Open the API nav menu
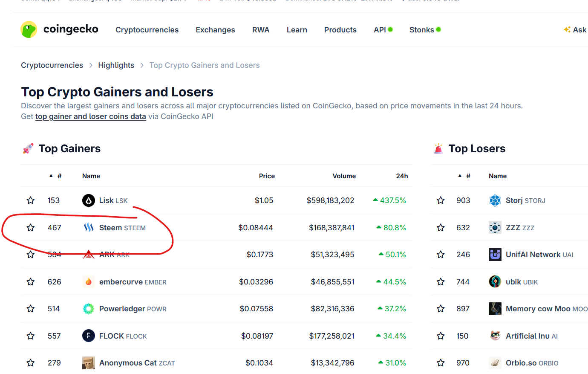Screen dimensions: 588x374 (383, 30)
